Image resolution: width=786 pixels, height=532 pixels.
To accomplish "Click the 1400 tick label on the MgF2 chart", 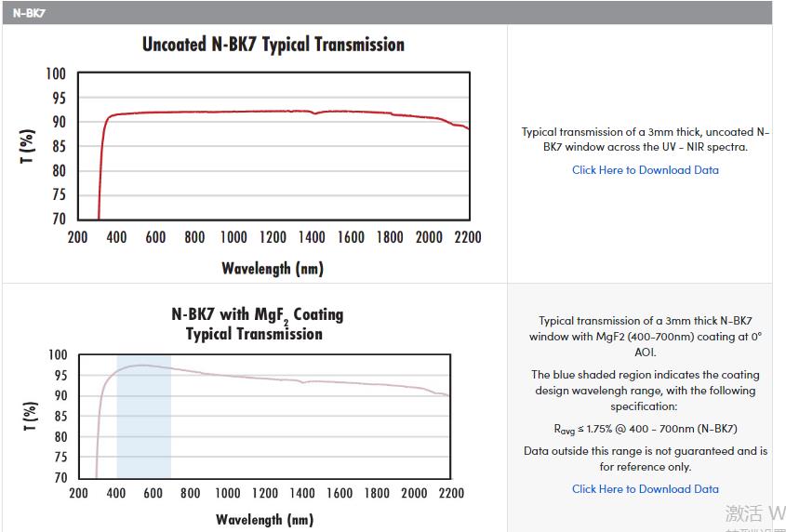I will [301, 493].
